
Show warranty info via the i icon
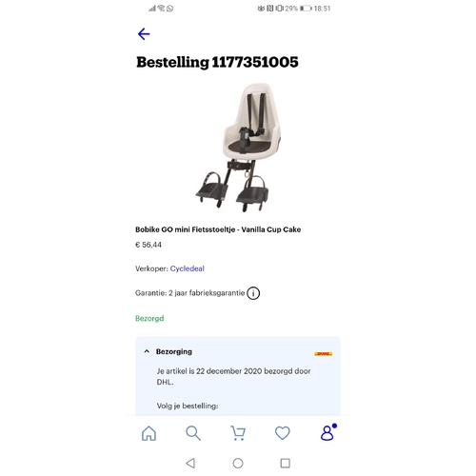point(253,293)
